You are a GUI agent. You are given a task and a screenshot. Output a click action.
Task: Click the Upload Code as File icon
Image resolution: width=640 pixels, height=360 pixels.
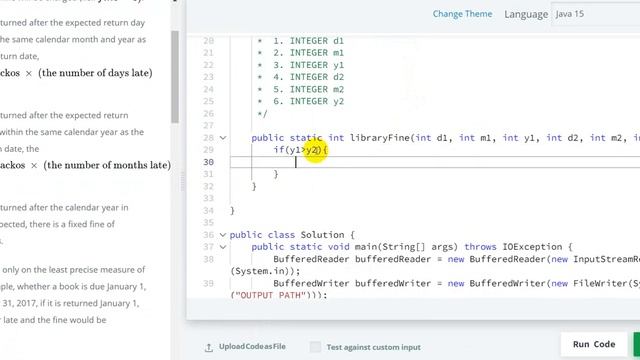click(209, 347)
